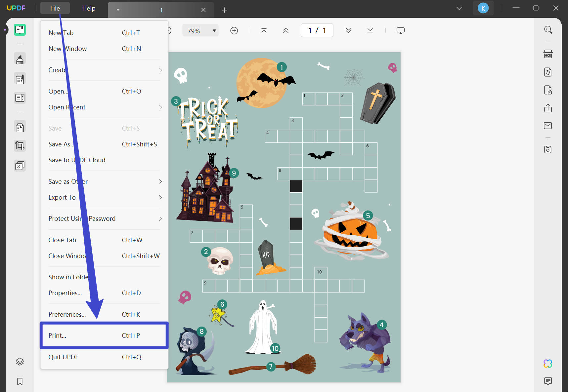Open the 79% zoom level dropdown
This screenshot has width=568, height=392.
click(200, 31)
